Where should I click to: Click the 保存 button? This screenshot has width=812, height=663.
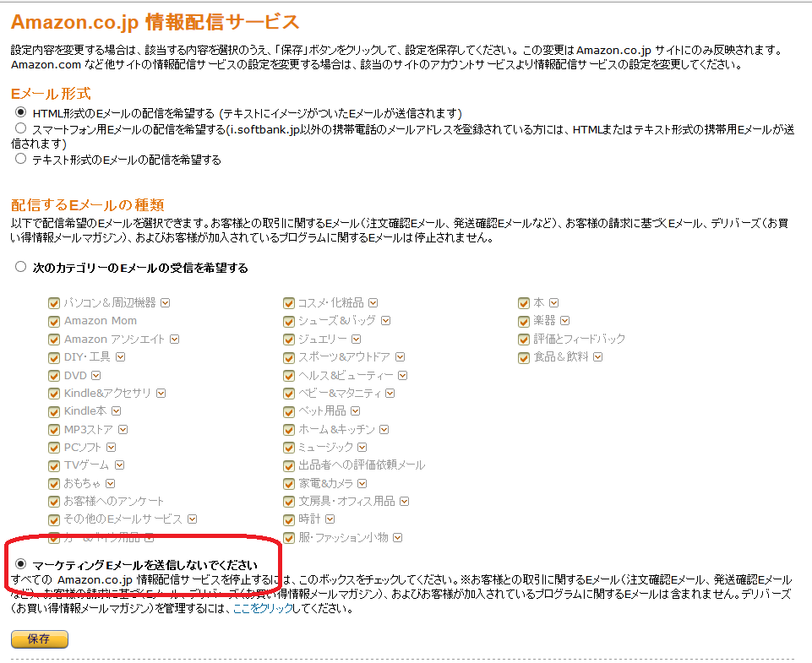[x=40, y=639]
